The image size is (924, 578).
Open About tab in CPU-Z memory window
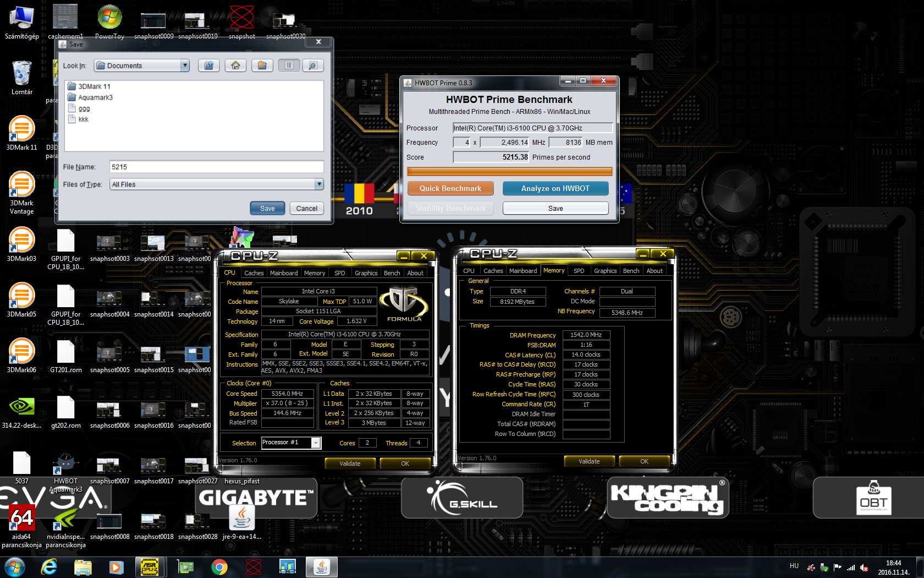[x=654, y=271]
